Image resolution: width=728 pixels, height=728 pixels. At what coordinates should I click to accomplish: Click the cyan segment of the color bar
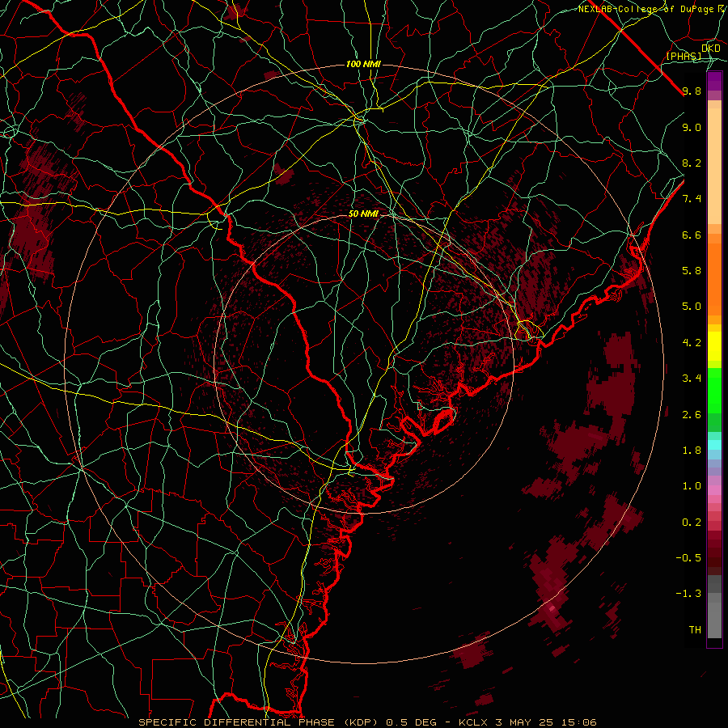[714, 445]
